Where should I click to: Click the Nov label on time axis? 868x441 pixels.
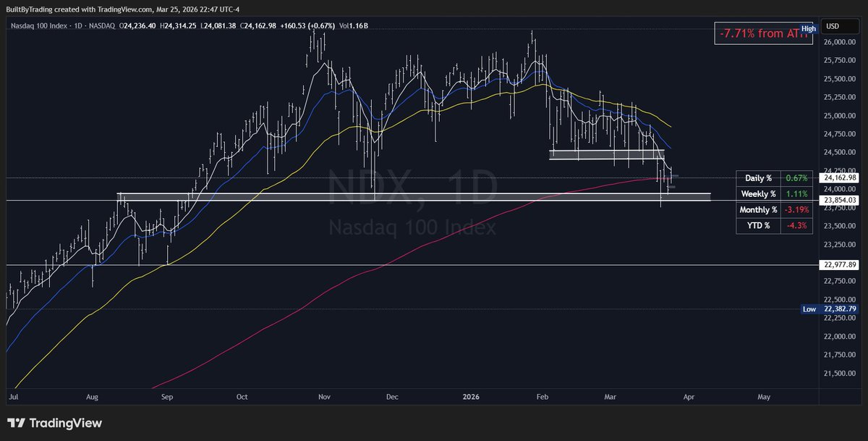(325, 397)
